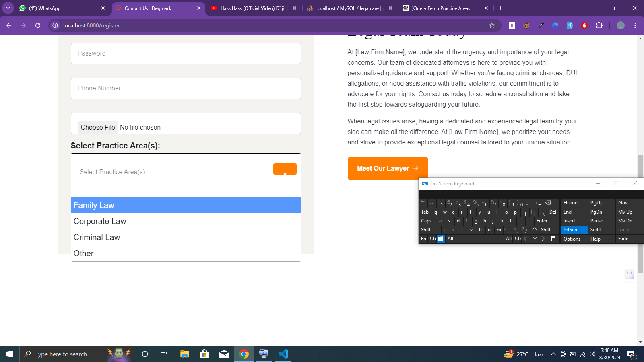Toggle the Fn key on the On-Screen Keyboard
Image resolution: width=644 pixels, height=362 pixels.
[423, 239]
